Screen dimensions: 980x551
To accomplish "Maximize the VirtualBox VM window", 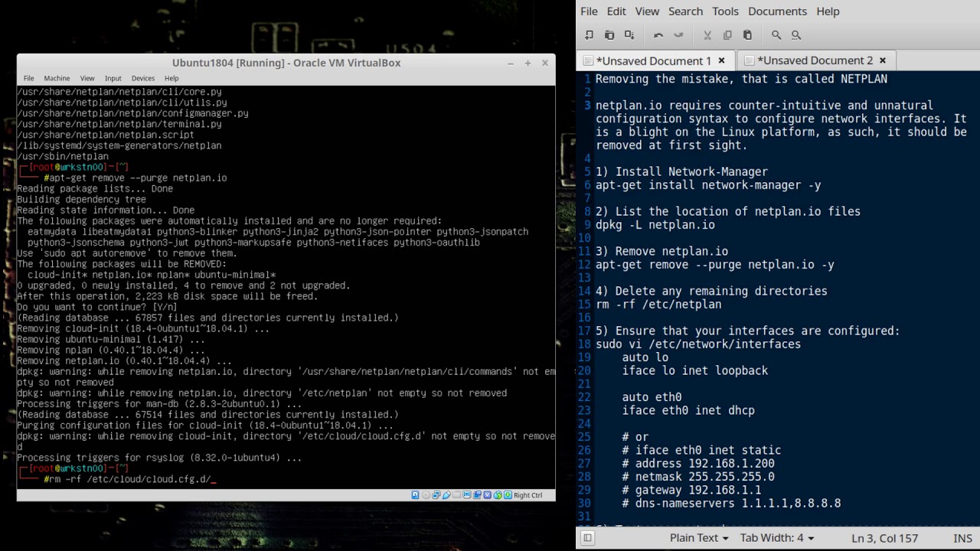I will click(528, 63).
